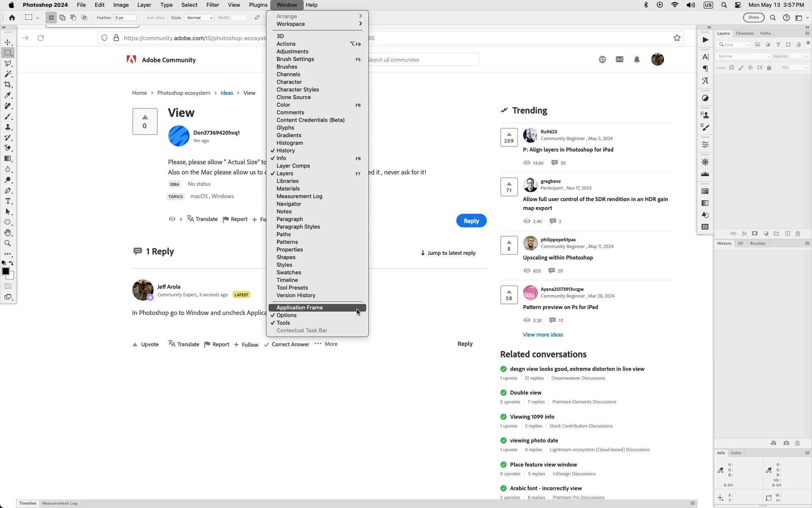The width and height of the screenshot is (812, 508).
Task: Open the Swatches panel from menu
Action: [x=289, y=273]
